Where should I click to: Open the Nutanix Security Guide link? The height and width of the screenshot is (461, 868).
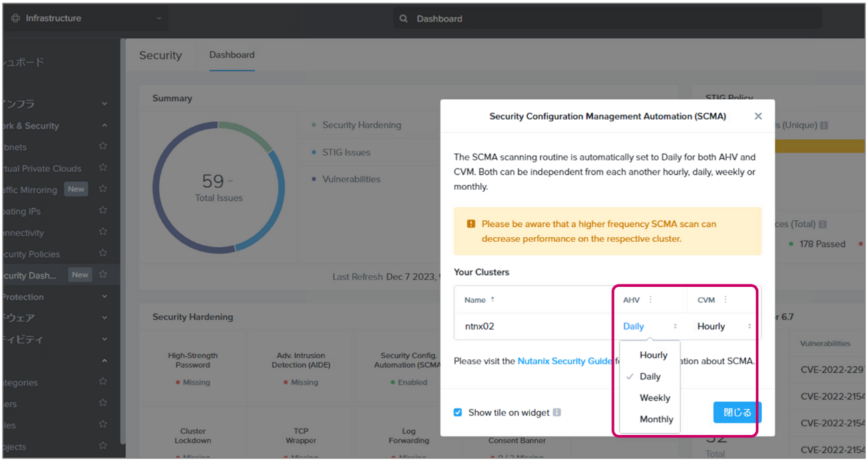(x=565, y=361)
